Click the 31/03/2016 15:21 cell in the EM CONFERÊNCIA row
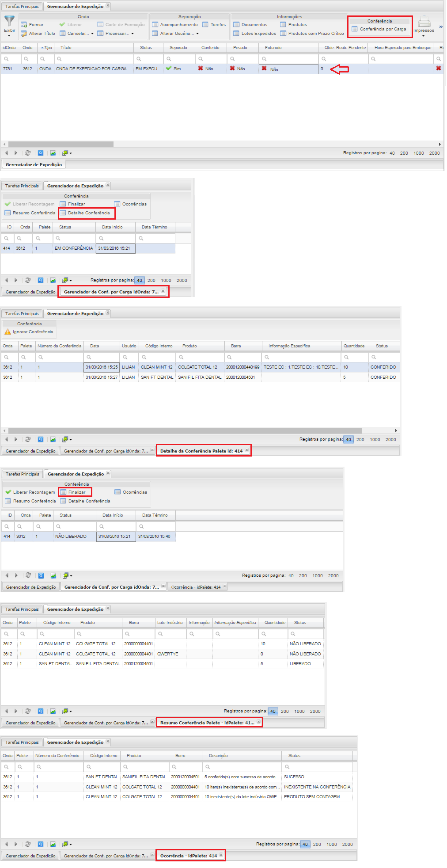447x868 pixels. (115, 248)
